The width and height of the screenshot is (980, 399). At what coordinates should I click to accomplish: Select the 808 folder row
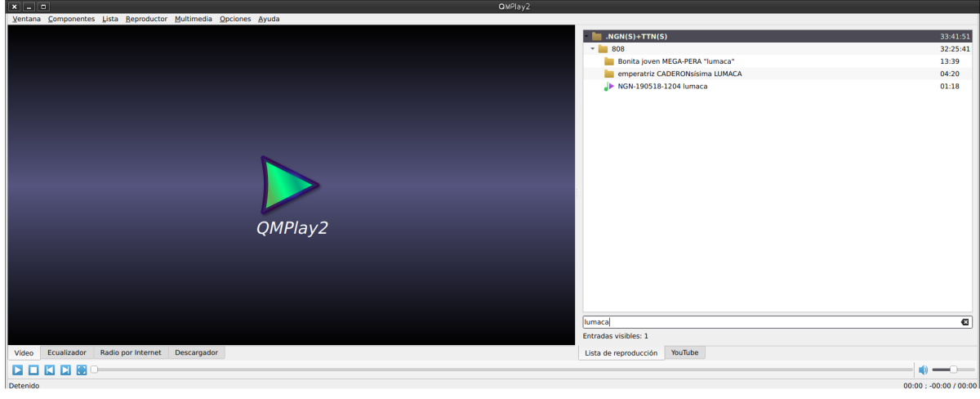click(x=777, y=49)
